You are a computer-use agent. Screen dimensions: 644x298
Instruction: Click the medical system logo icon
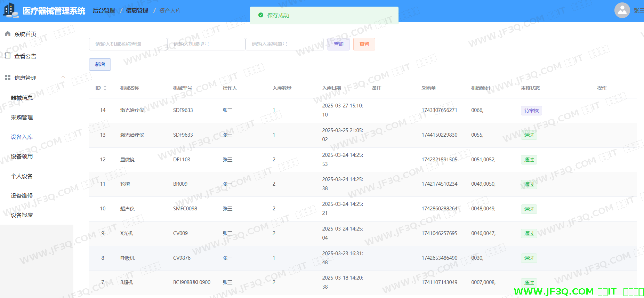point(10,10)
